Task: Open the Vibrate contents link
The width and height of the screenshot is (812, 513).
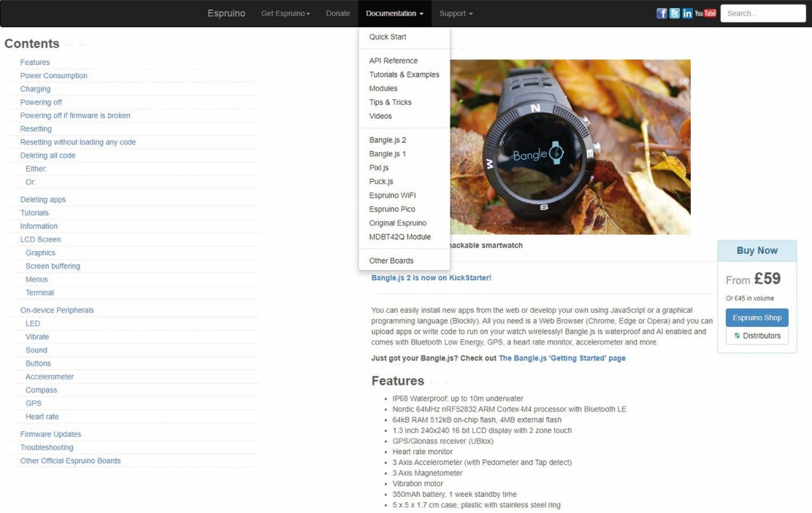Action: click(x=37, y=337)
